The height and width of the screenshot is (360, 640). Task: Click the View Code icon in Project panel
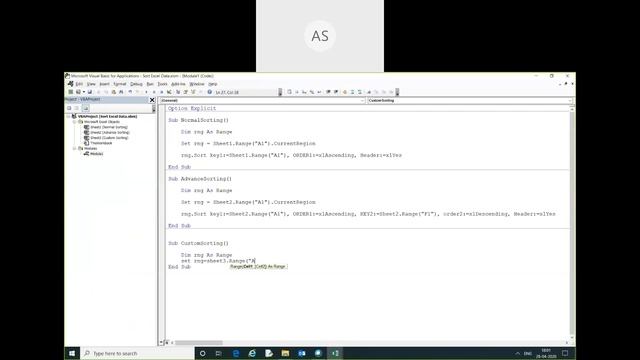(x=69, y=108)
